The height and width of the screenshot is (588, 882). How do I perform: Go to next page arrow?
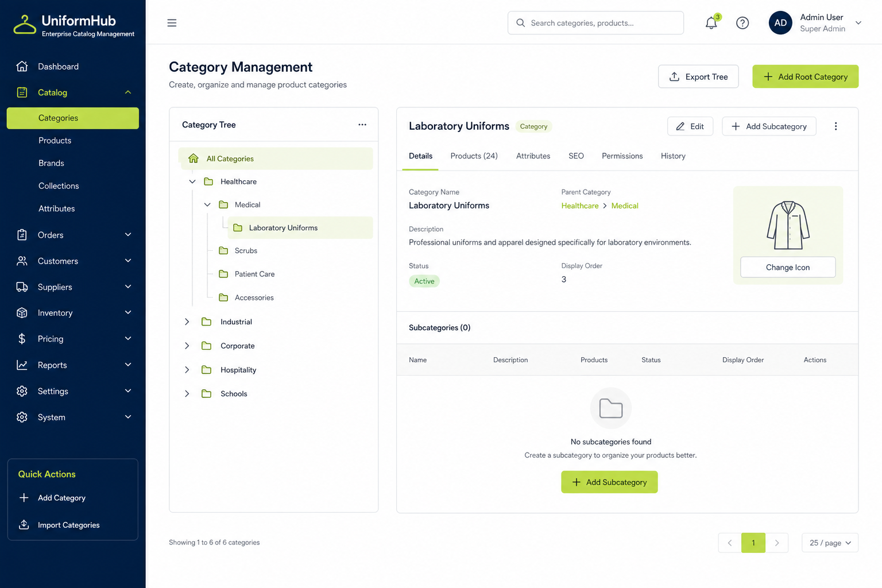[777, 543]
